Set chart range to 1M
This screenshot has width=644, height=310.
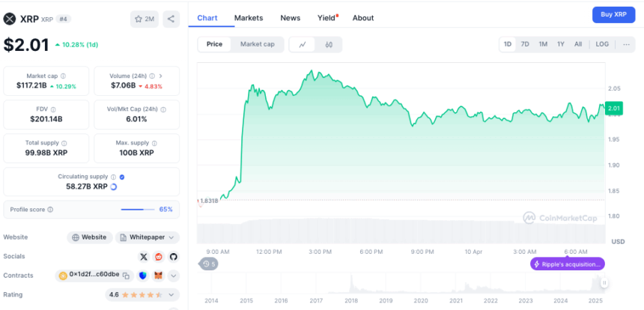(x=543, y=44)
